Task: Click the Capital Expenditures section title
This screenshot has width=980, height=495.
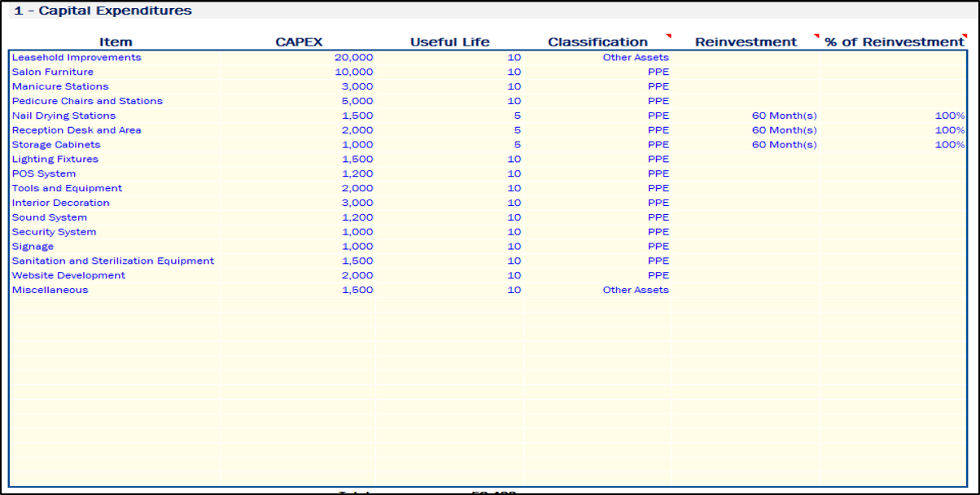Action: pyautogui.click(x=103, y=11)
